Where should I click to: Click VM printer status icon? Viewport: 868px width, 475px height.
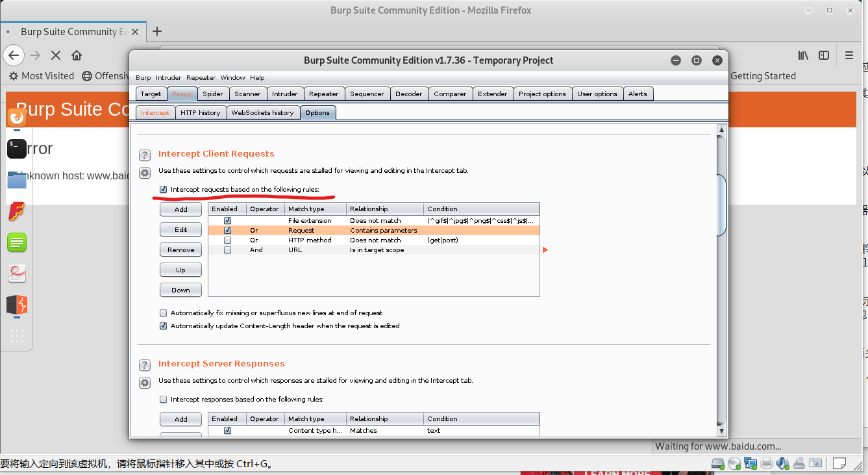coord(767,463)
